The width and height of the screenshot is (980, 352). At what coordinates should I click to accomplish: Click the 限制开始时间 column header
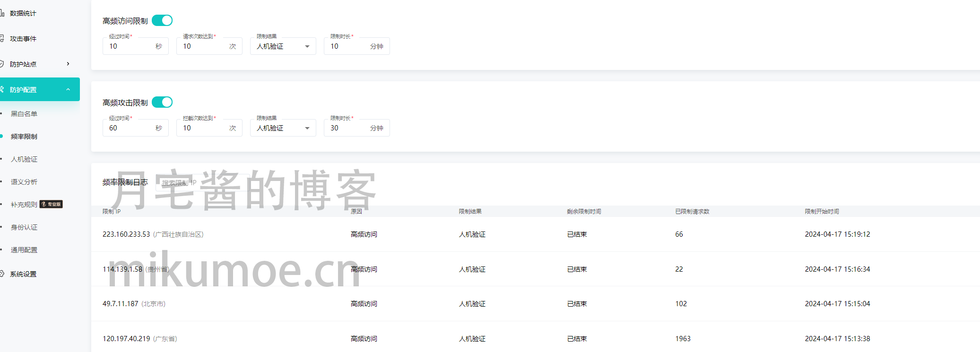click(x=822, y=211)
